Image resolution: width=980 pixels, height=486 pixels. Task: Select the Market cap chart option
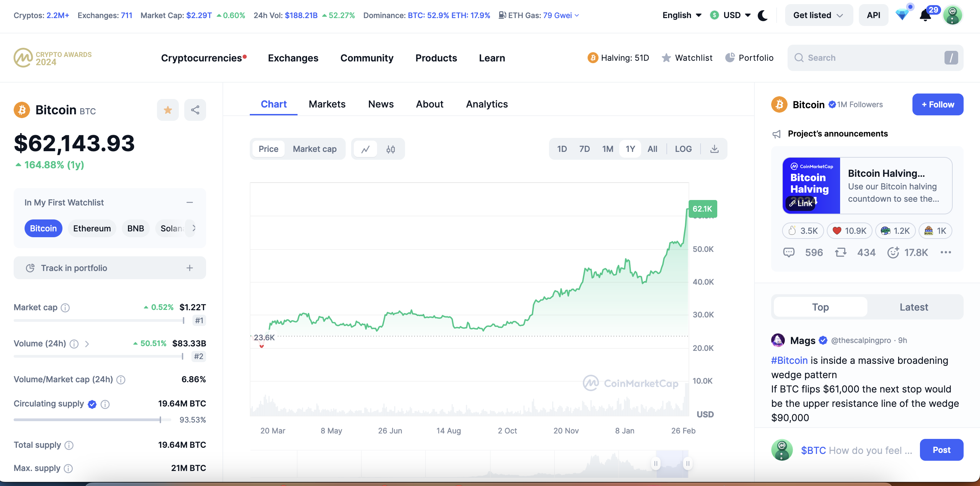(315, 149)
